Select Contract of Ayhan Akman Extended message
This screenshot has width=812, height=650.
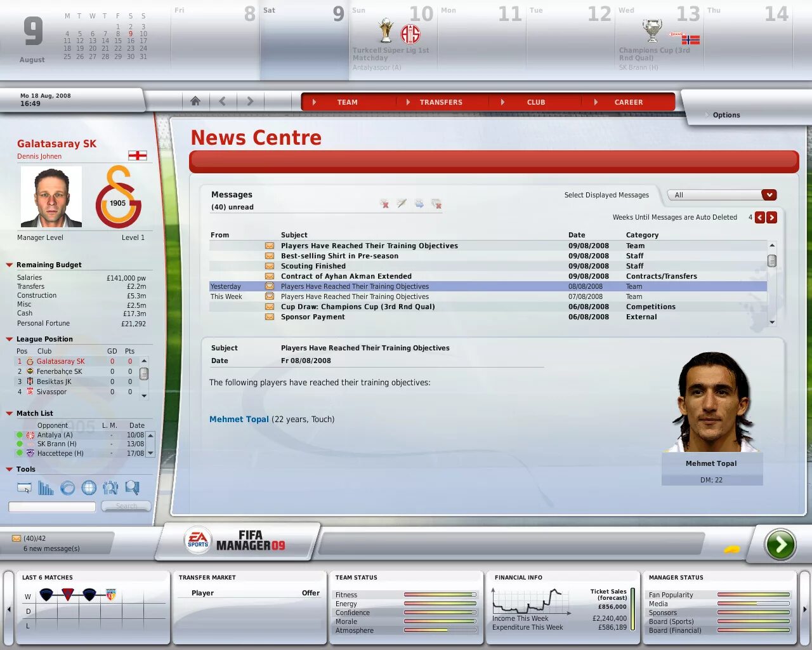488,276
